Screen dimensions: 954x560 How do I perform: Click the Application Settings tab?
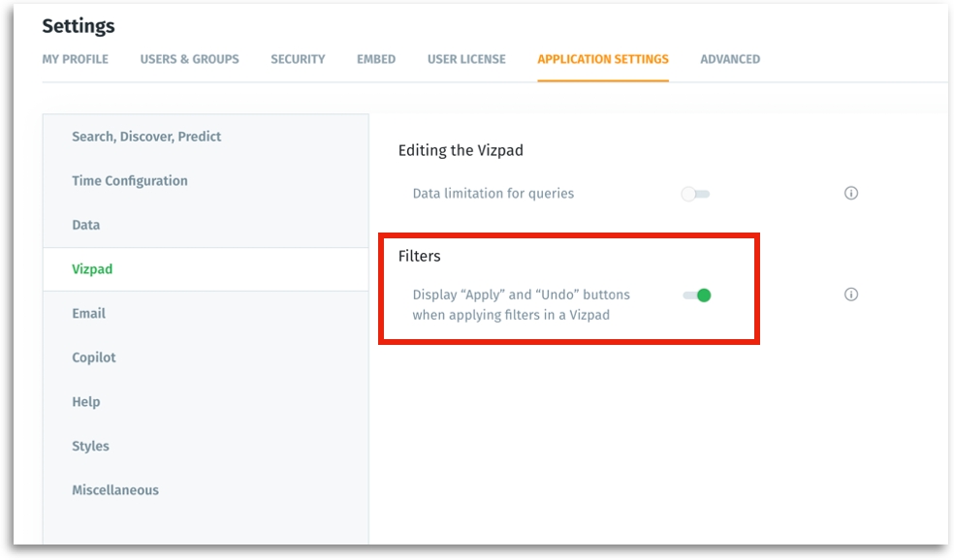tap(603, 59)
